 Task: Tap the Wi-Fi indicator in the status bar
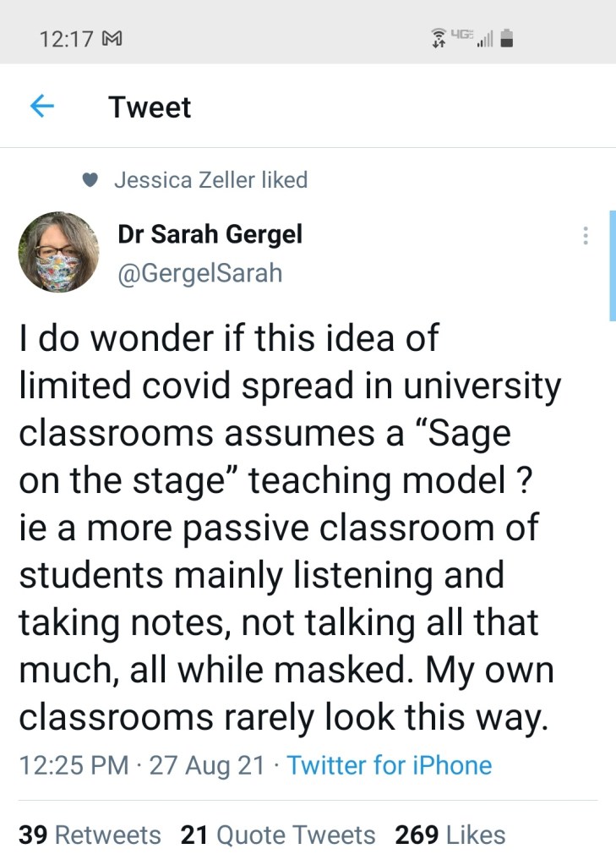pyautogui.click(x=438, y=37)
